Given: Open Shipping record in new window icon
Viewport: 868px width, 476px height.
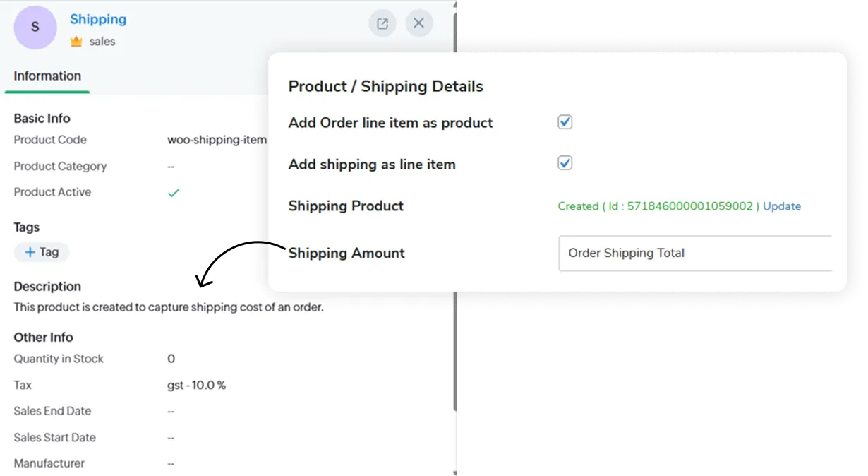Looking at the screenshot, I should 382,23.
